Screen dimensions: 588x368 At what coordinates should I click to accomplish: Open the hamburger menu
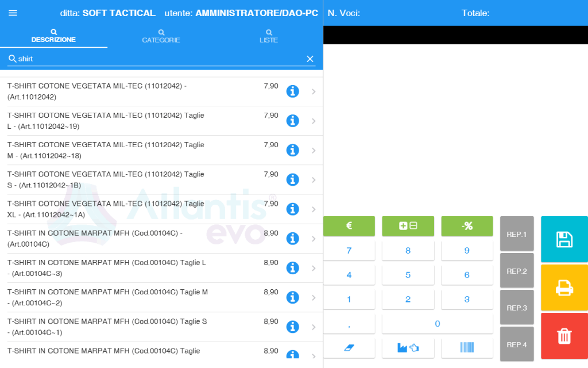[x=13, y=13]
